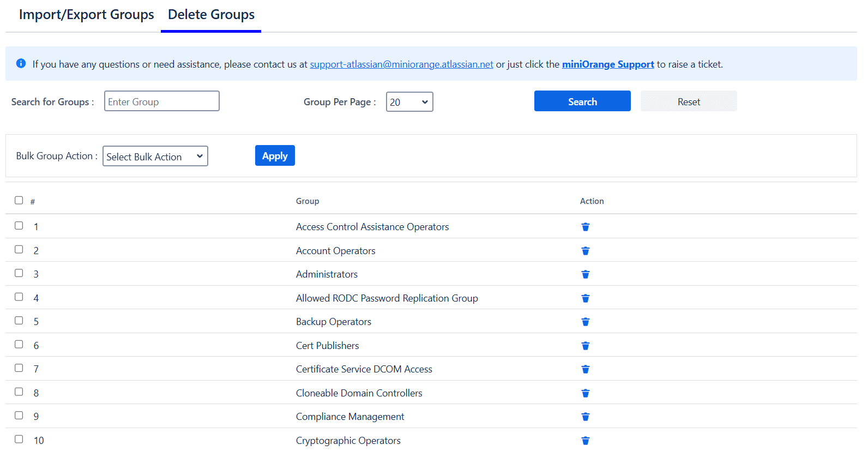Viewport: 868px width, 451px height.
Task: Click the Apply button for bulk action
Action: pyautogui.click(x=275, y=156)
